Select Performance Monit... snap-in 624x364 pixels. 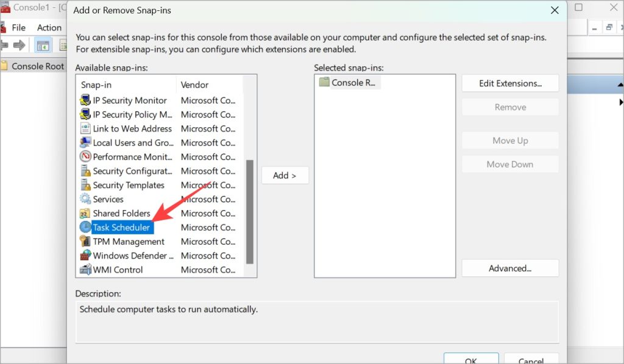click(132, 157)
